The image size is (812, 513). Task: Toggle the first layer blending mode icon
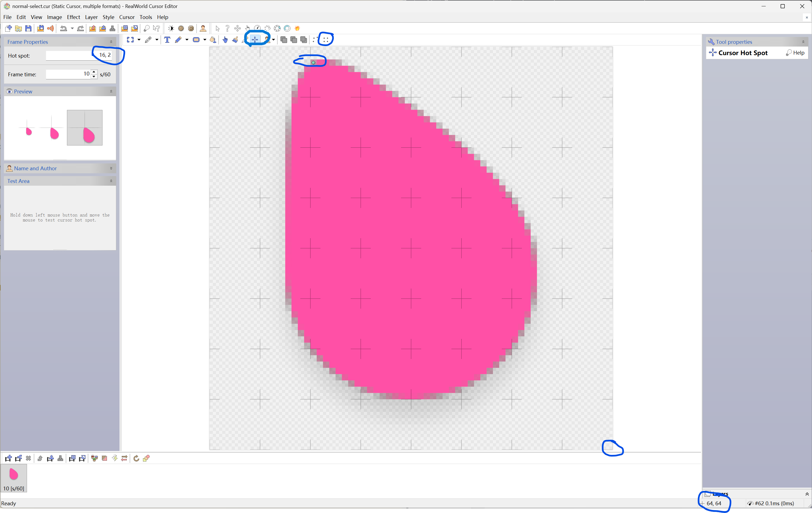pos(284,40)
